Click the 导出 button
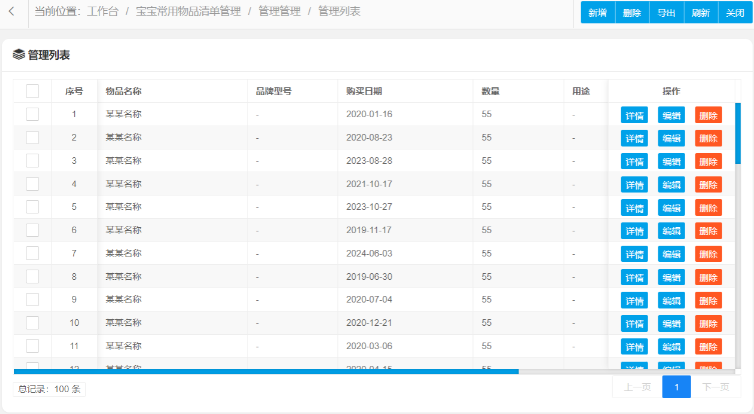This screenshot has width=754, height=414. [666, 13]
